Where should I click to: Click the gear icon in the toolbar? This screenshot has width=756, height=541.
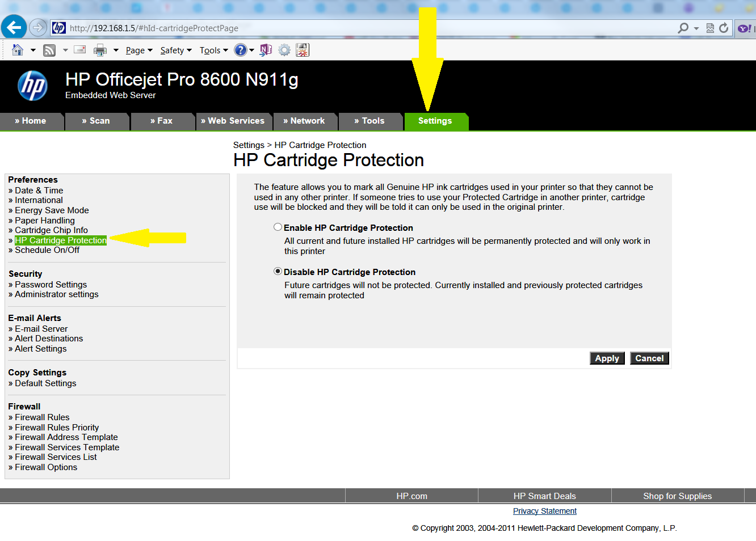pos(284,50)
